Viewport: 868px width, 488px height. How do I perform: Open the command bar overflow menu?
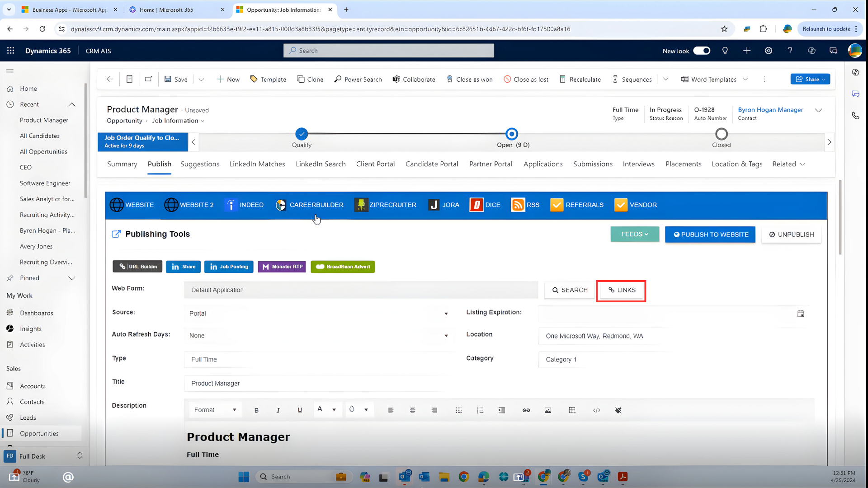tap(764, 79)
